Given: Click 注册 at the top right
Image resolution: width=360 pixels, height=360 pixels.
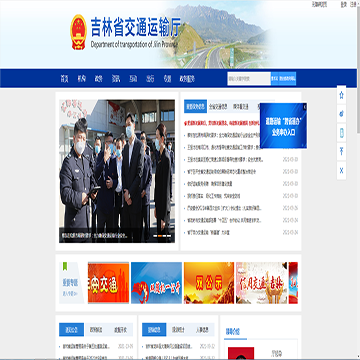Looking at the screenshot, I should click(x=353, y=4).
